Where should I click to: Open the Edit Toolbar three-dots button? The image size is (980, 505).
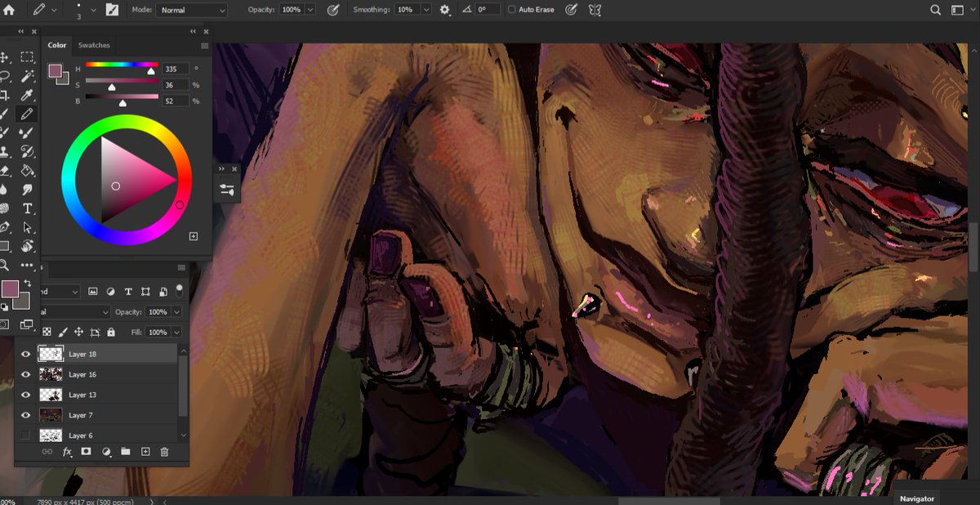pos(27,265)
